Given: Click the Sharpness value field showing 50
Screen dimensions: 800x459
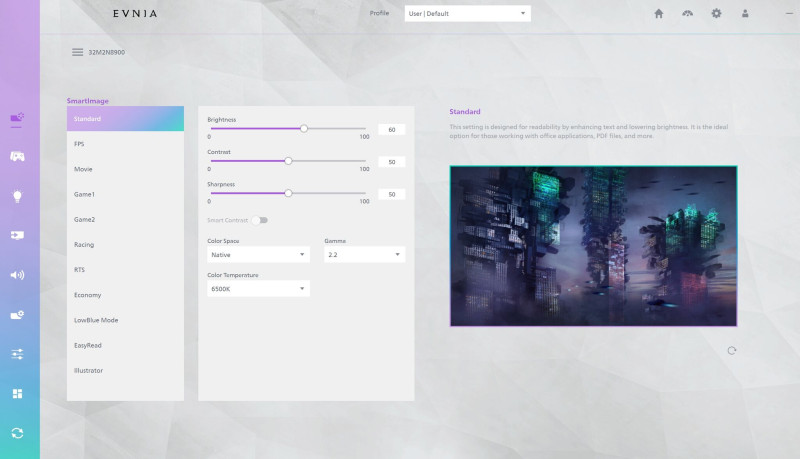Looking at the screenshot, I should pos(392,194).
